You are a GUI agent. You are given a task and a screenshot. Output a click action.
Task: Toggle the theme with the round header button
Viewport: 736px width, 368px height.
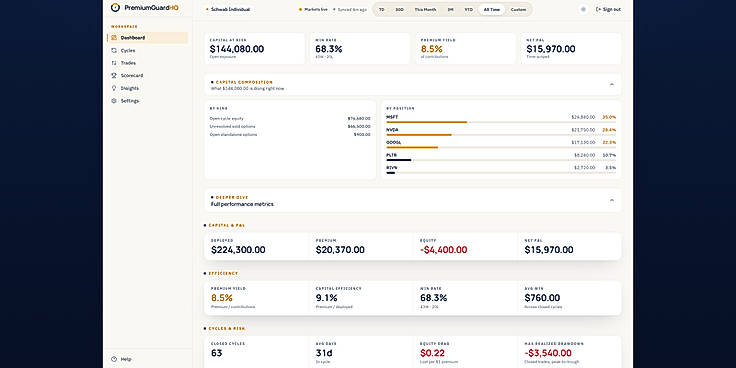click(583, 9)
